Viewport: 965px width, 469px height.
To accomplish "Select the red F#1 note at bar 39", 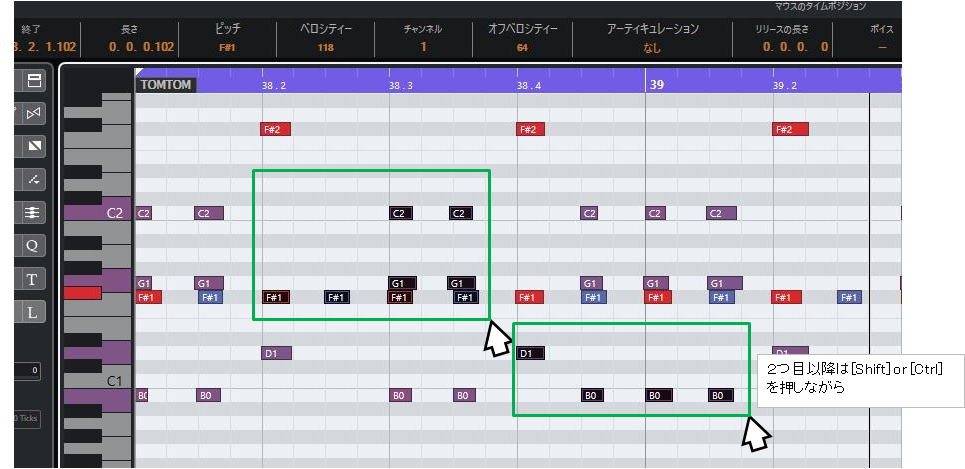I will tap(657, 298).
